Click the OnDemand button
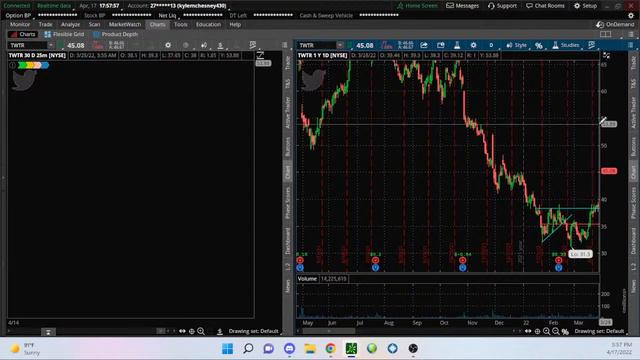Screen dimensions: 640x360 tap(615, 24)
